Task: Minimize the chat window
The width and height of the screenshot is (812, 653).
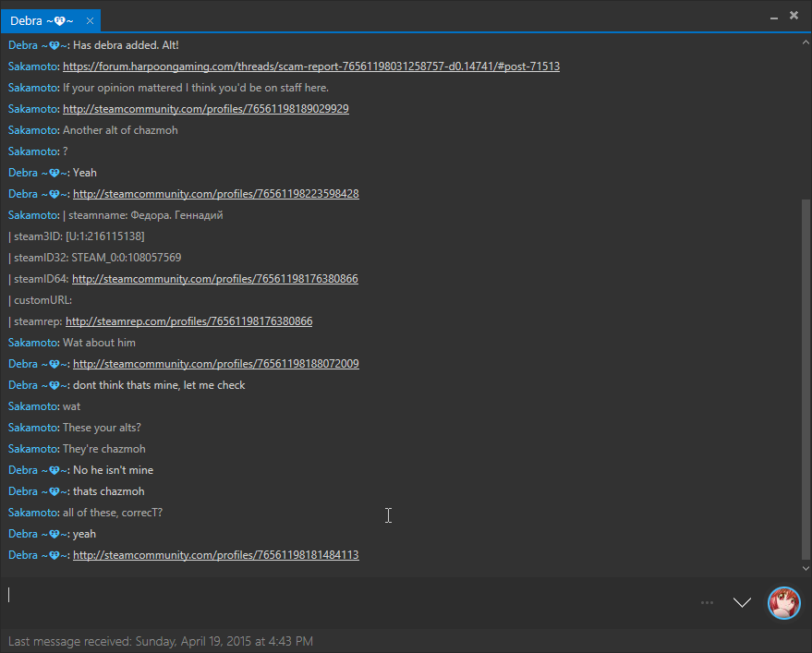Action: [x=773, y=16]
